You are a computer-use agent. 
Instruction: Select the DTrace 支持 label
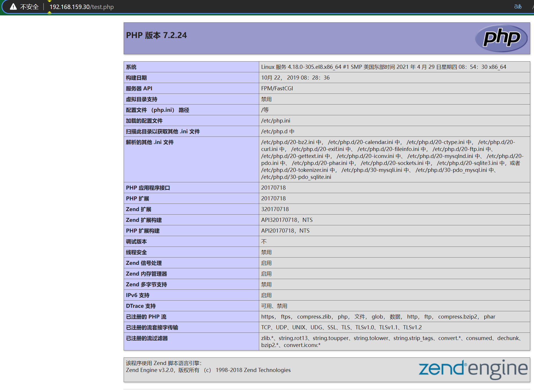[141, 306]
